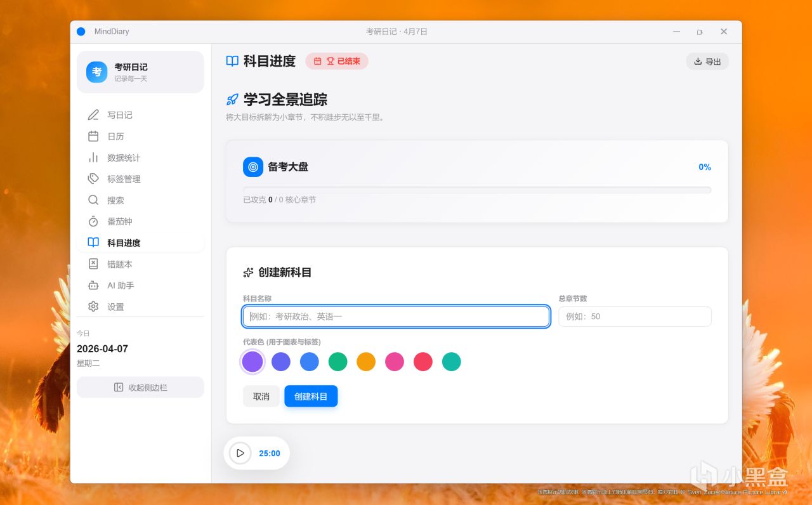
Task: Select the orange color swatch
Action: [366, 362]
